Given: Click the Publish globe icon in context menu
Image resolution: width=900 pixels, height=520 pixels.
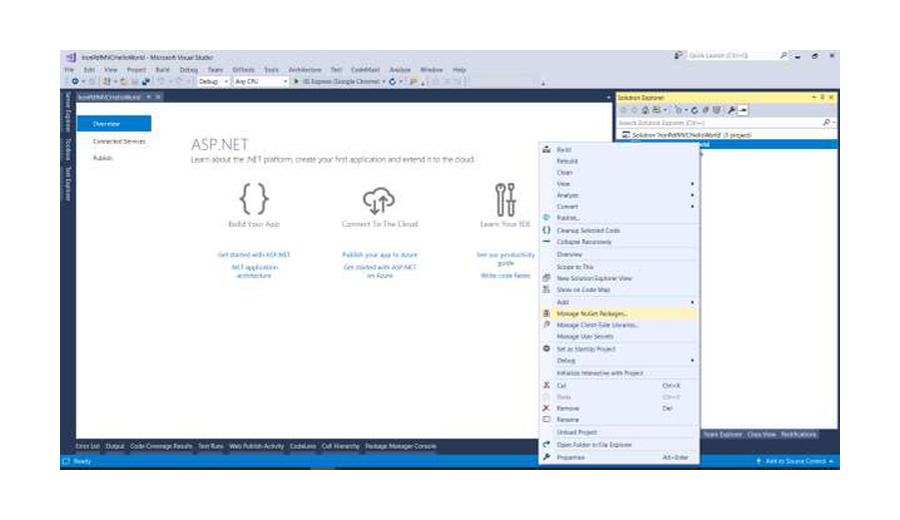Looking at the screenshot, I should coord(546,218).
